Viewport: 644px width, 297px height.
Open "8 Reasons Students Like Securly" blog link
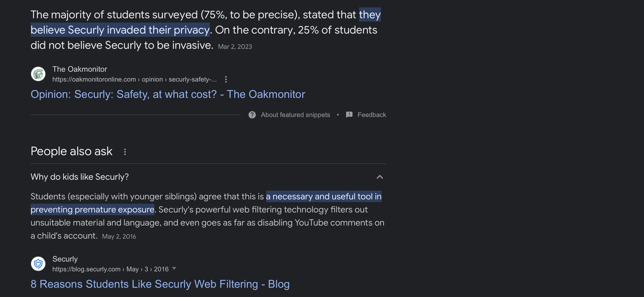coord(160,284)
